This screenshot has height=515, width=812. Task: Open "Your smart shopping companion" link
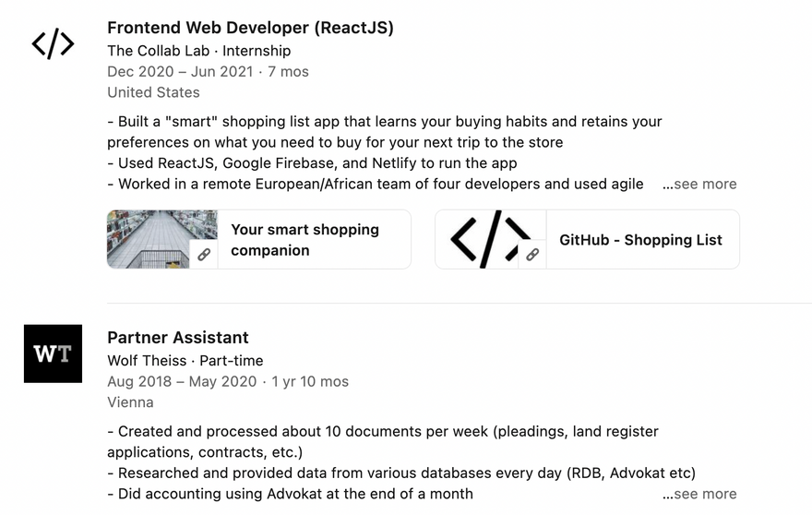pos(304,239)
